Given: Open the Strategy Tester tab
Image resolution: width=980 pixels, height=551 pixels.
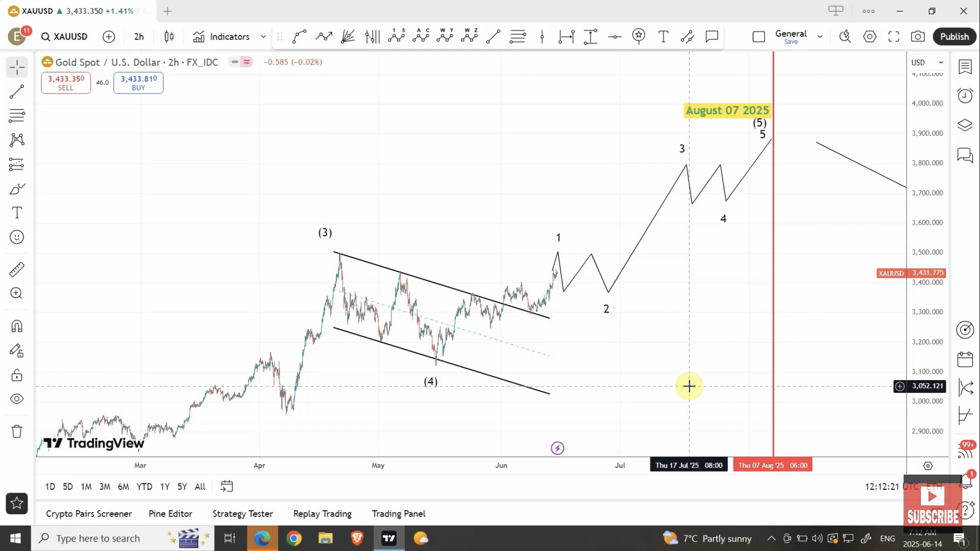Looking at the screenshot, I should pos(242,513).
